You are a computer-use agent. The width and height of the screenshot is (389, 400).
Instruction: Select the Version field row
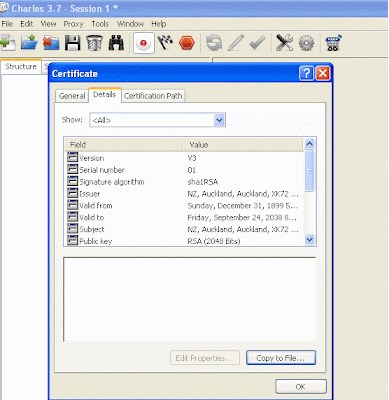[x=184, y=158]
